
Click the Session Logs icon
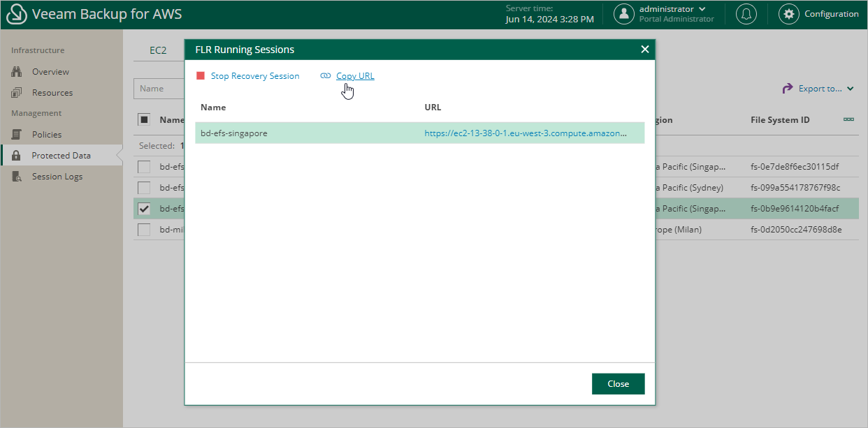click(x=17, y=177)
